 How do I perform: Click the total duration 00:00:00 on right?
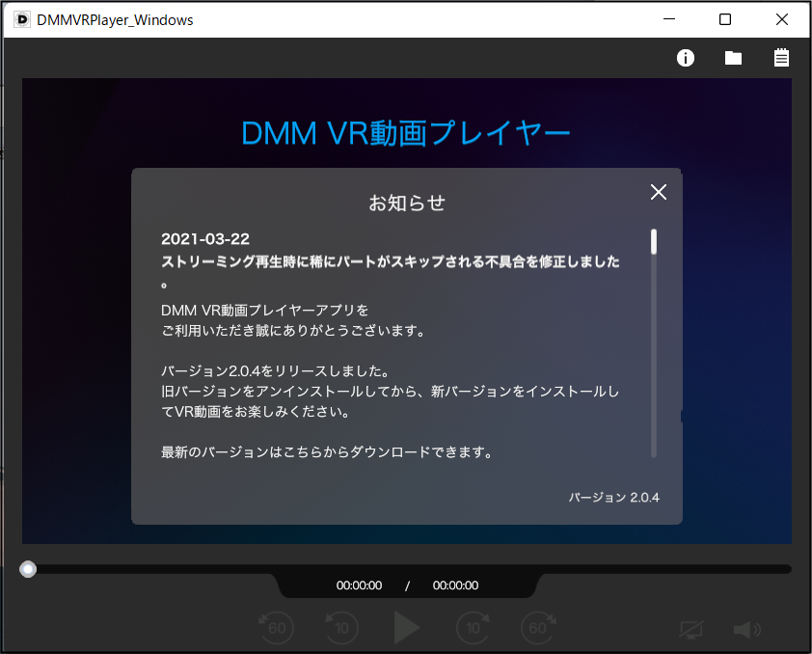pyautogui.click(x=455, y=586)
